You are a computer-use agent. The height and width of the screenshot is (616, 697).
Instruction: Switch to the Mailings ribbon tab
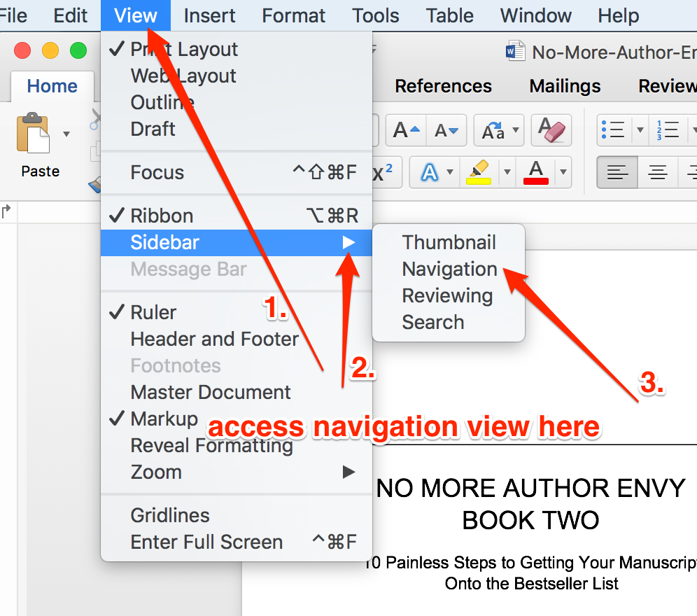[x=564, y=85]
